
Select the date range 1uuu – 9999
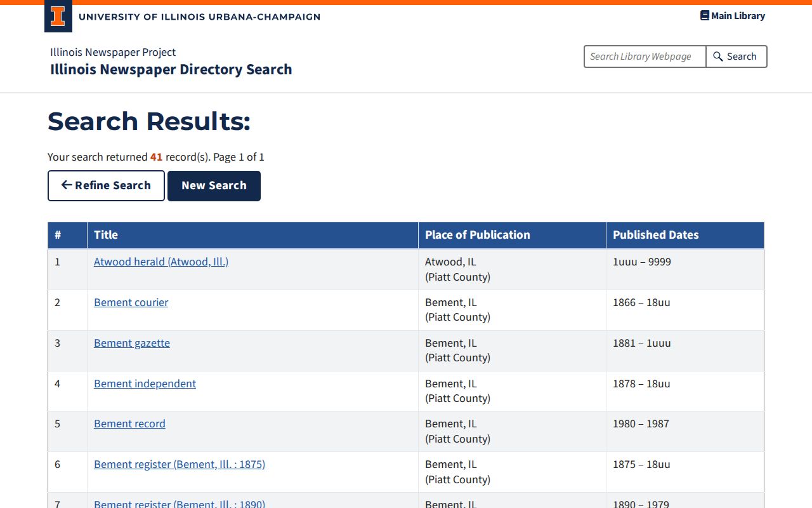pyautogui.click(x=642, y=262)
